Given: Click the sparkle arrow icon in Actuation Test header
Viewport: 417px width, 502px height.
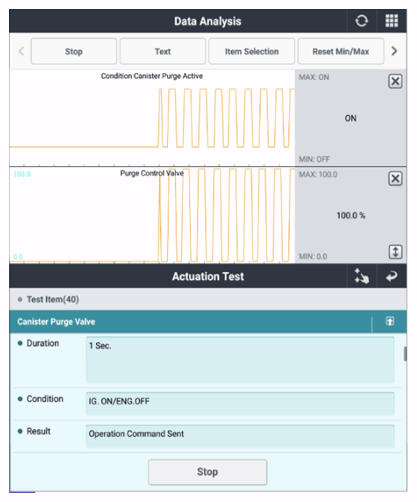Looking at the screenshot, I should point(362,276).
